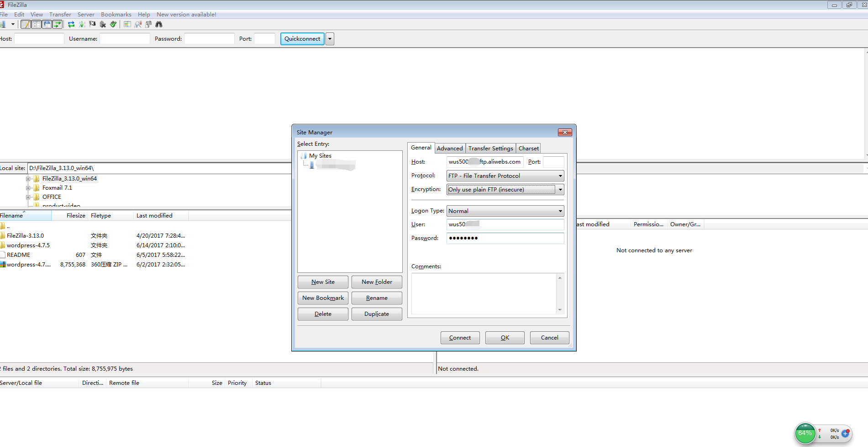Select the My Sites folder entry
Viewport: 868px width, 447px height.
pyautogui.click(x=320, y=156)
